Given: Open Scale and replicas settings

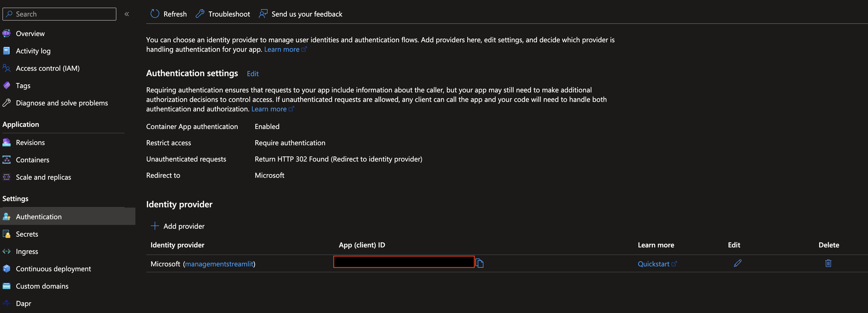Looking at the screenshot, I should pos(43,177).
